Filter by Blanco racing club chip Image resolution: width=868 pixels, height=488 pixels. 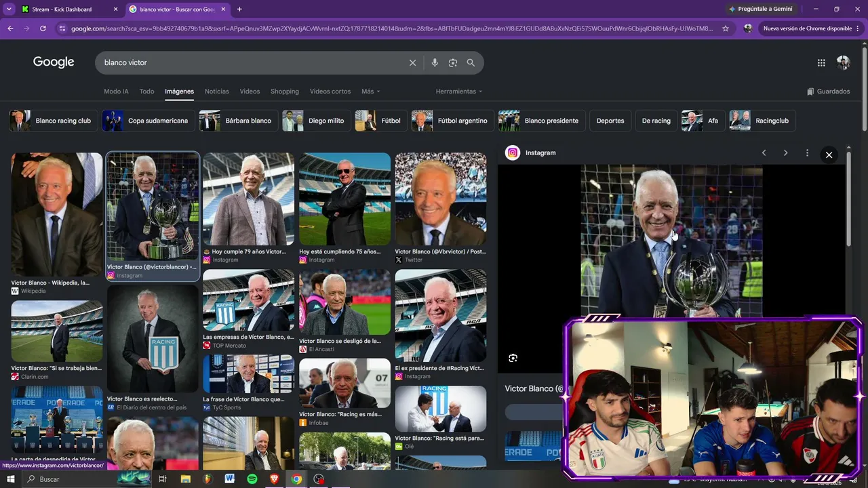[54, 121]
